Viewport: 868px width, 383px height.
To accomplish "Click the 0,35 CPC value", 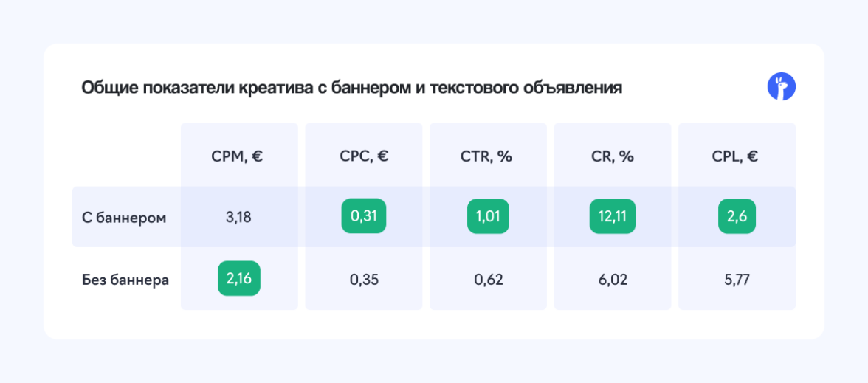I will coord(364,280).
